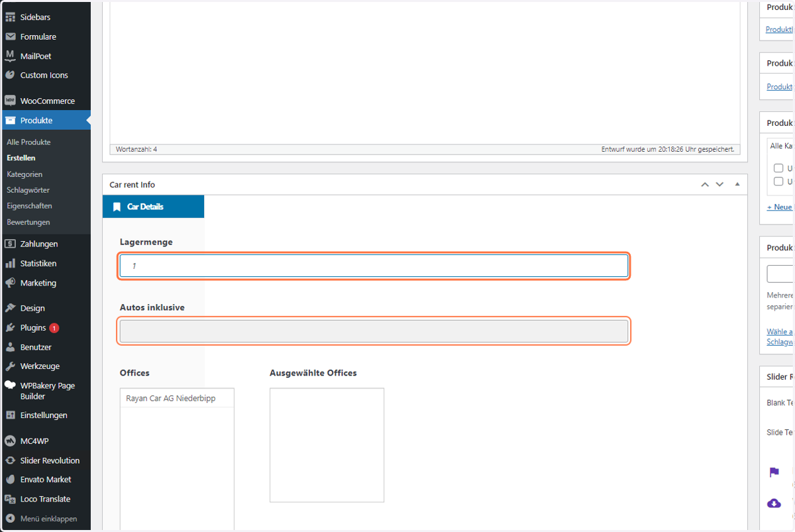This screenshot has width=795, height=532.
Task: Open the Eigenschaften submenu item
Action: [29, 206]
